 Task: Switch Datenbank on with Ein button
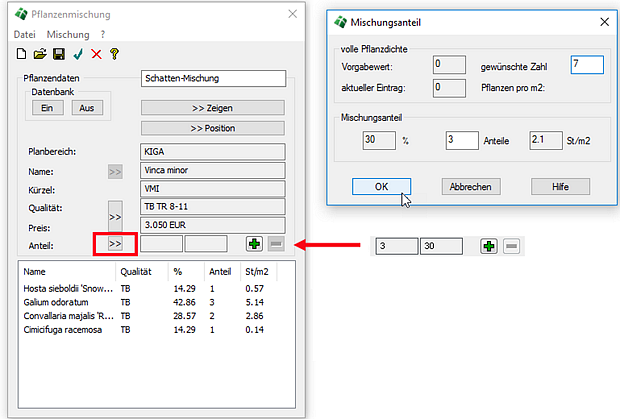point(47,108)
